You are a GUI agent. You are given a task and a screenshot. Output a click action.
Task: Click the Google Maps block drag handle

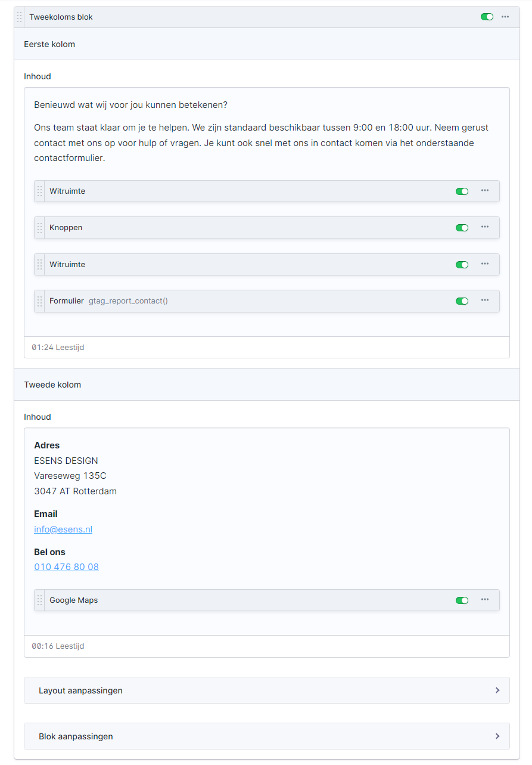39,600
